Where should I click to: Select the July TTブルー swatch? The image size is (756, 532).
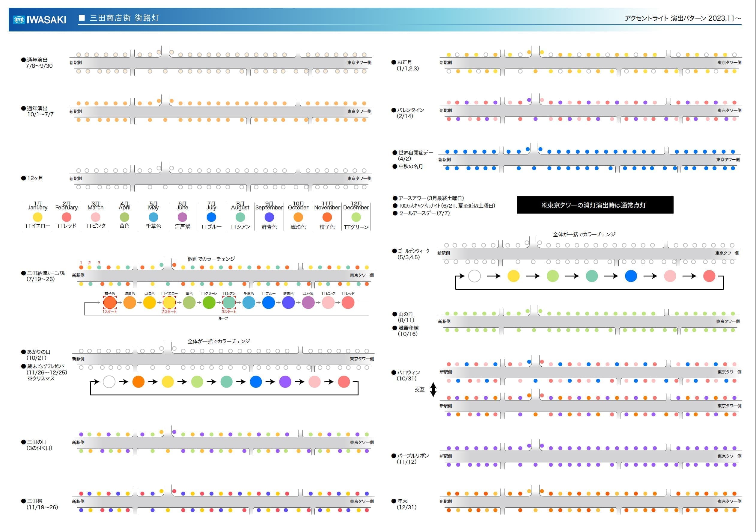(211, 217)
